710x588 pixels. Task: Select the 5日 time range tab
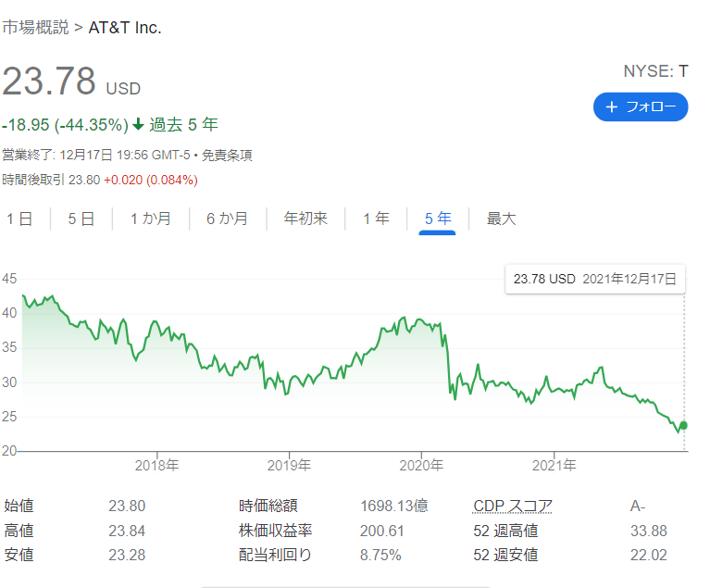click(x=81, y=219)
